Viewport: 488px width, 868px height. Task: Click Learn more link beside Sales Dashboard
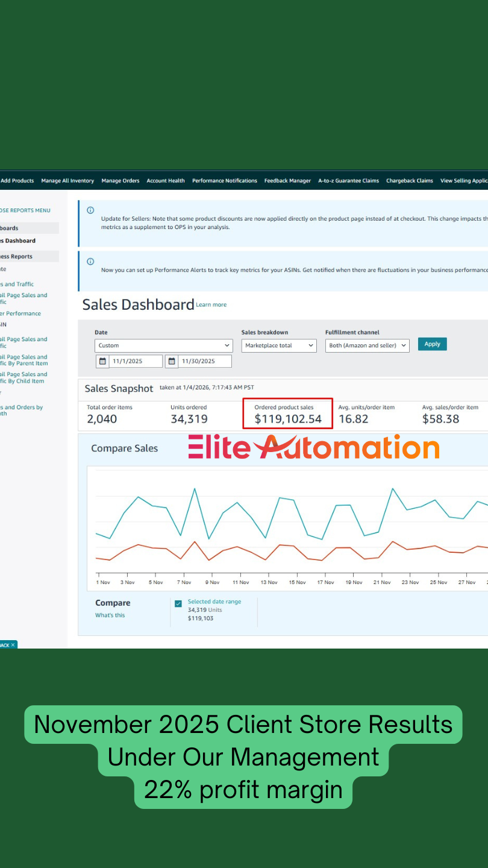(211, 305)
